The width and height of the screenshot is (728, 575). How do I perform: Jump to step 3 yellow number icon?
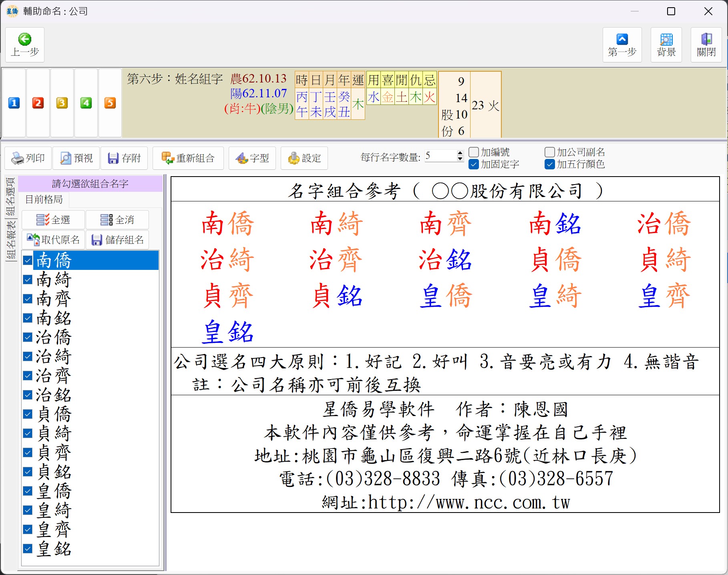[62, 103]
